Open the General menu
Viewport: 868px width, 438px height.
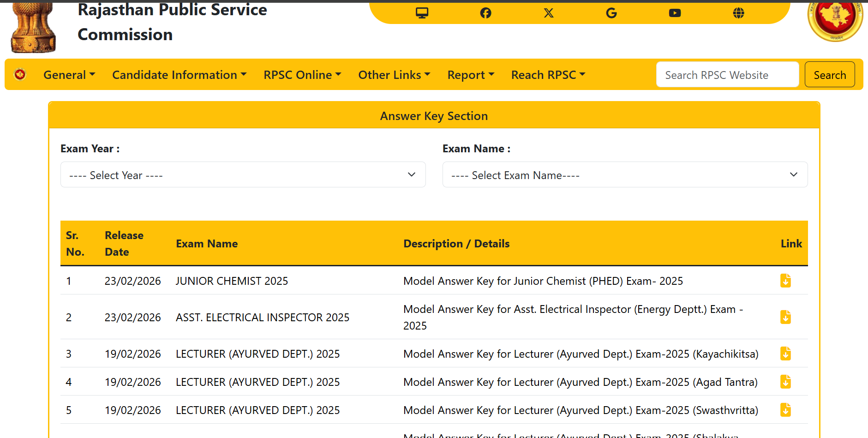(69, 74)
